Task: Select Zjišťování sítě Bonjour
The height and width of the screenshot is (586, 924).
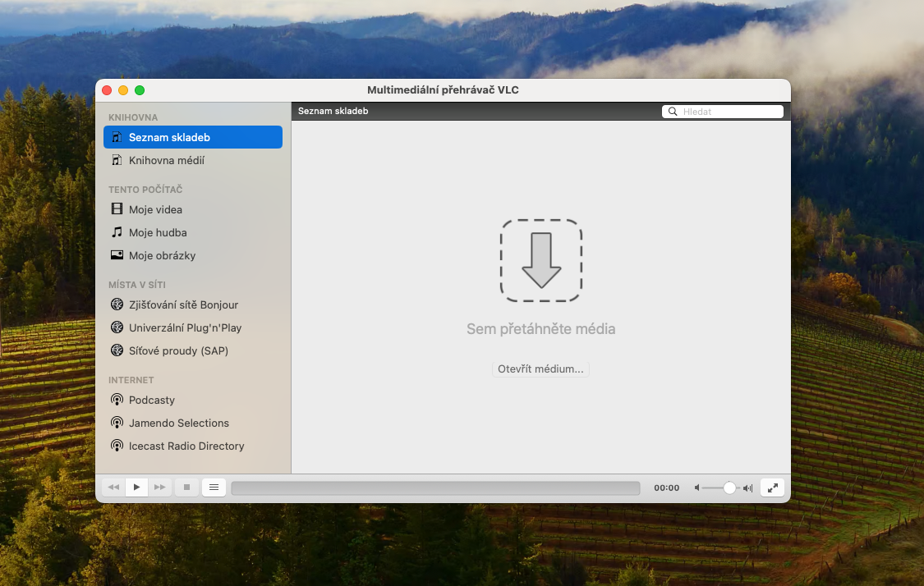Action: tap(183, 304)
